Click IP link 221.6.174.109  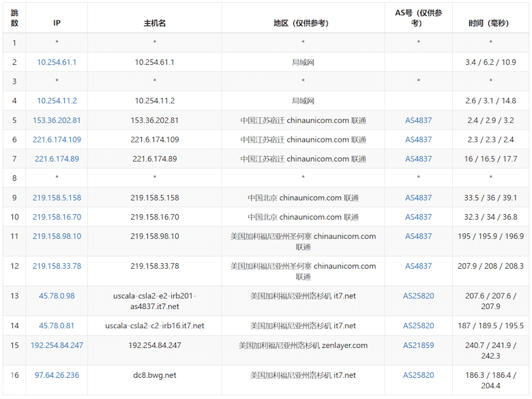click(x=57, y=139)
